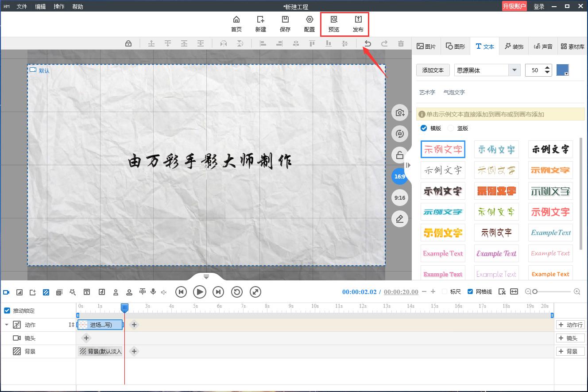Select the 9:16 aspect ratio button
Screen dimensions: 588x392
[x=400, y=198]
